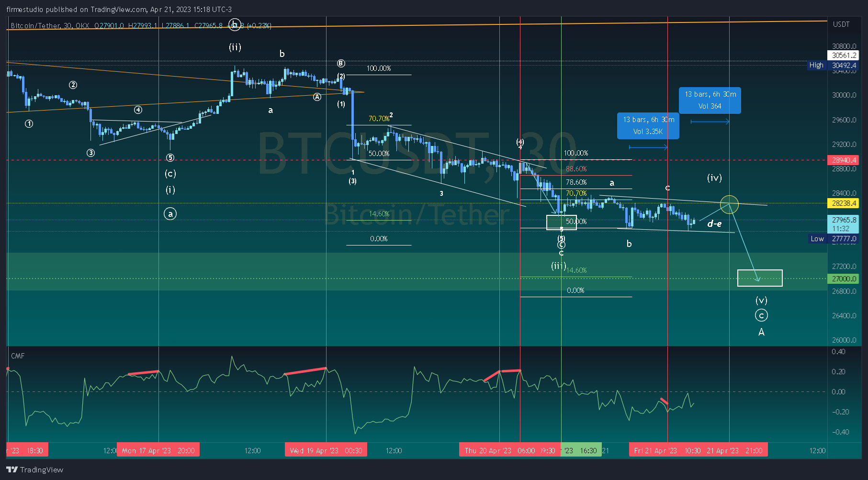Select the current price 27965.8 label
The width and height of the screenshot is (868, 480).
843,224
